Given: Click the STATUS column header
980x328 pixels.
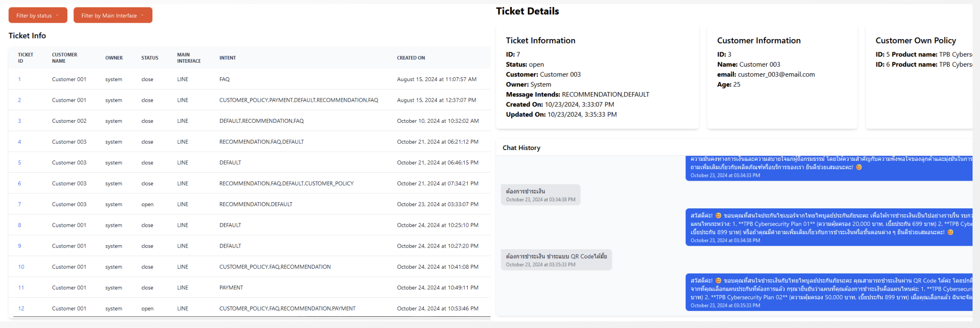Looking at the screenshot, I should click(150, 58).
